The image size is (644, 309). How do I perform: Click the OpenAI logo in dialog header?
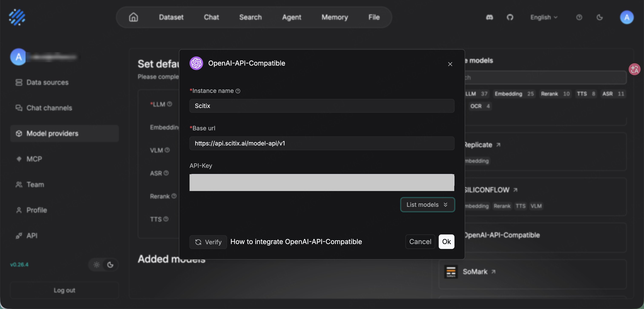196,63
